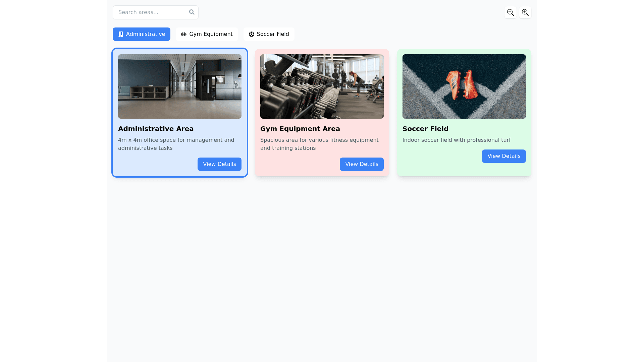
Task: Click the zoom out magnifier icon
Action: [x=510, y=12]
